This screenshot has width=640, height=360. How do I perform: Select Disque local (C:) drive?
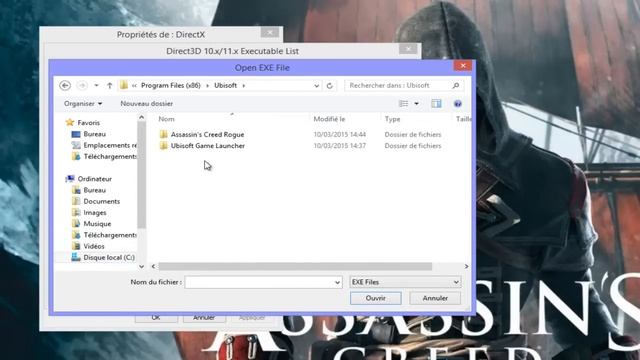[x=109, y=258]
